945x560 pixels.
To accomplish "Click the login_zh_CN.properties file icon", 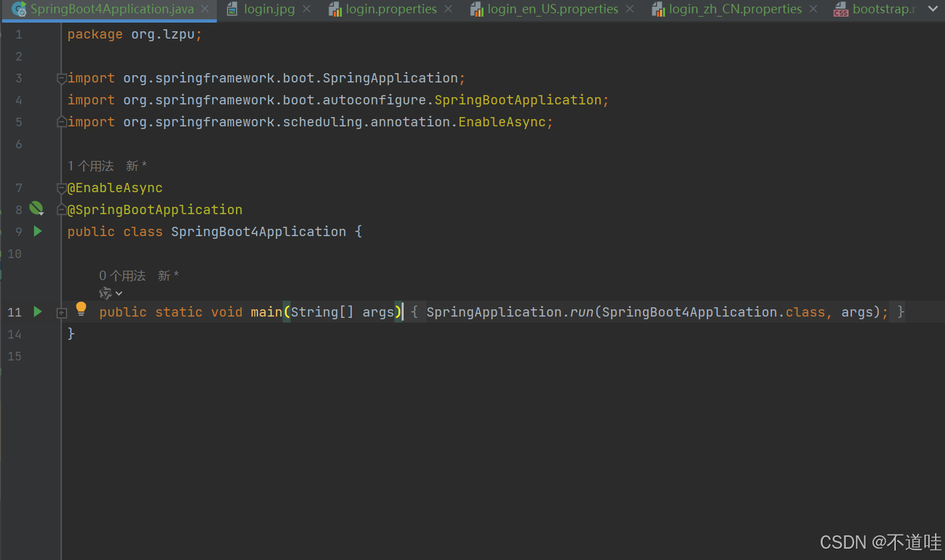I will click(658, 9).
